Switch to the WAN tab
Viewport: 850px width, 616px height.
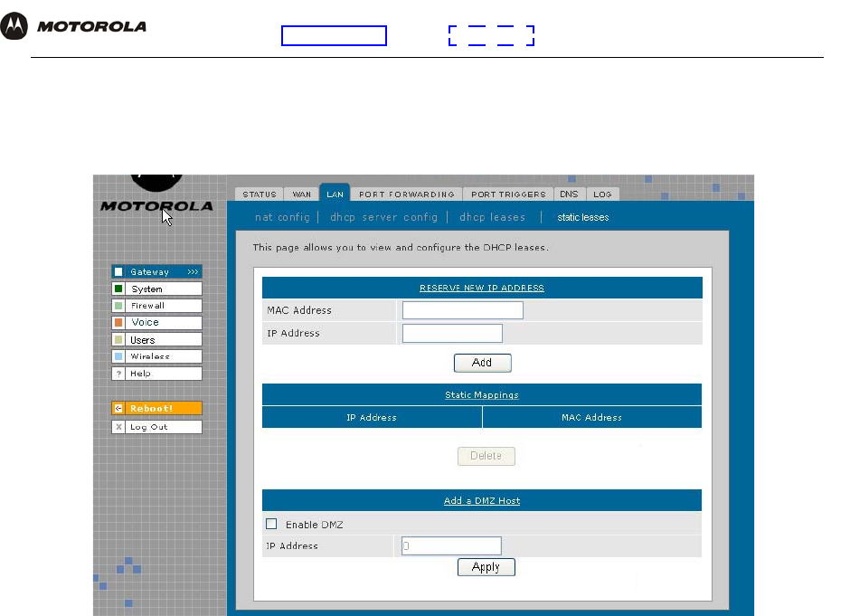[301, 194]
